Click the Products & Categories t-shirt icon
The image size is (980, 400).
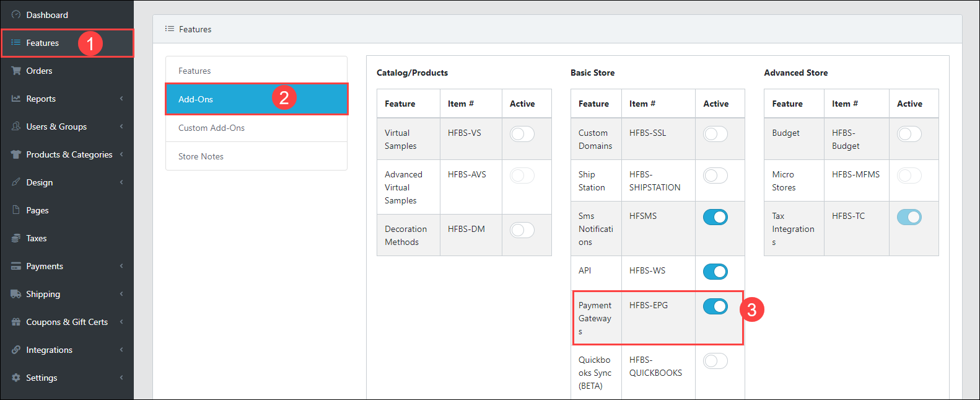coord(16,154)
